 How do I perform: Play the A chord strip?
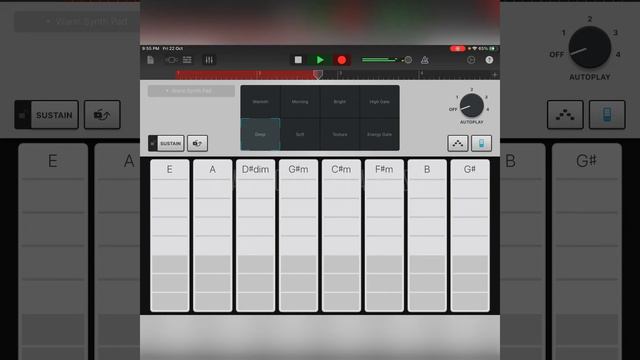(213, 236)
